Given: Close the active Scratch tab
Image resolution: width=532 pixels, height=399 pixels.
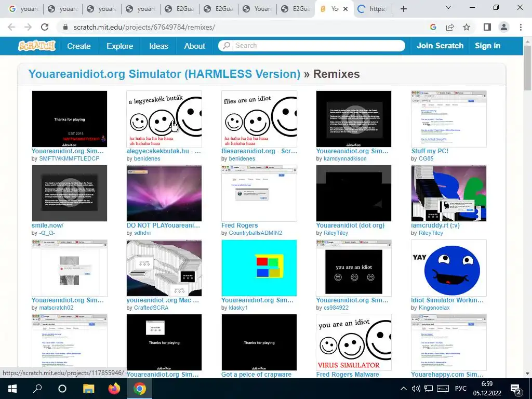Looking at the screenshot, I should pyautogui.click(x=345, y=9).
